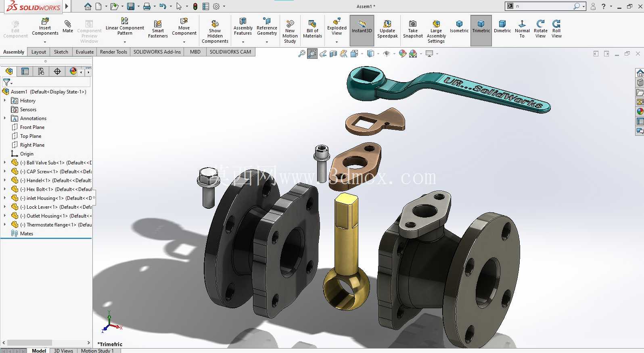Save the document with the floppy disk icon
This screenshot has height=353, width=644.
tap(131, 6)
